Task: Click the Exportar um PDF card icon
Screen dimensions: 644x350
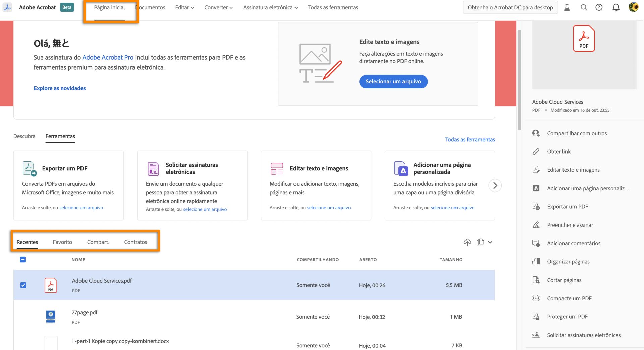Action: coord(29,168)
